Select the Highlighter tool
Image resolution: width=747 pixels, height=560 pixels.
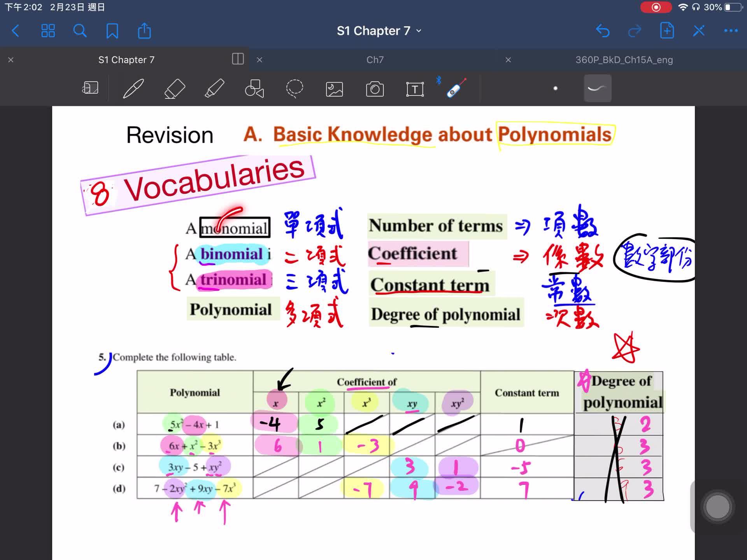click(214, 89)
